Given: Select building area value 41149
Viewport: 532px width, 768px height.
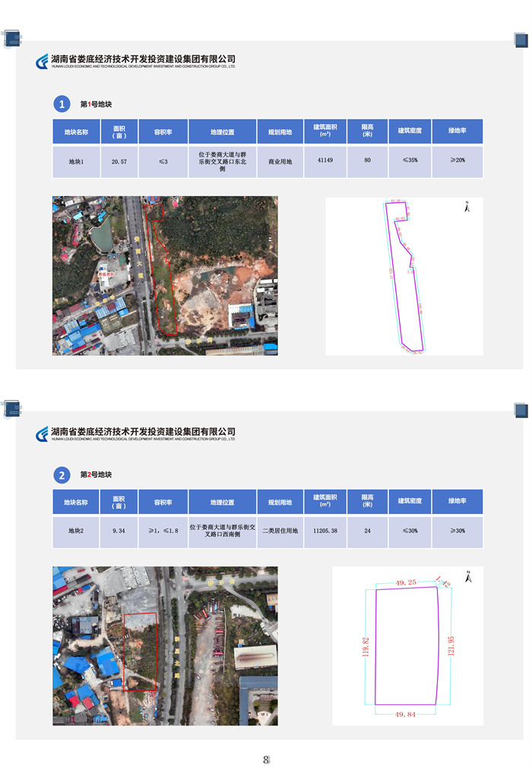Looking at the screenshot, I should (325, 160).
